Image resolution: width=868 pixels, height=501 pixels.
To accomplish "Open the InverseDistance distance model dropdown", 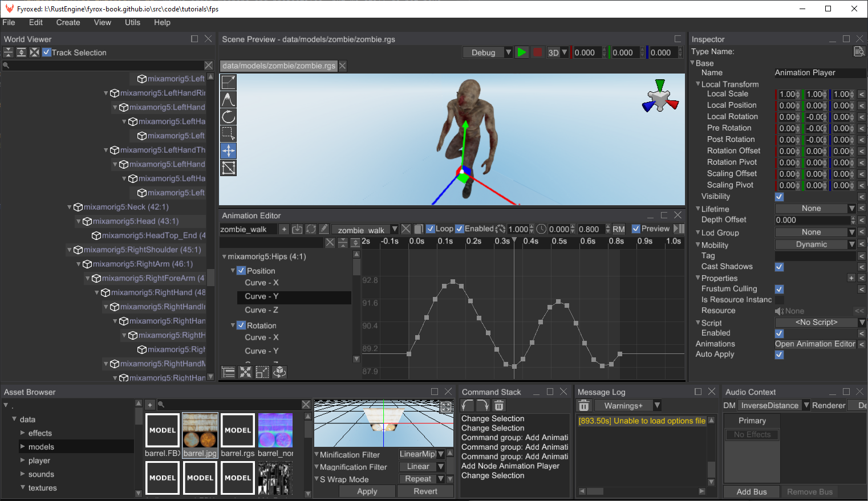I will point(774,405).
